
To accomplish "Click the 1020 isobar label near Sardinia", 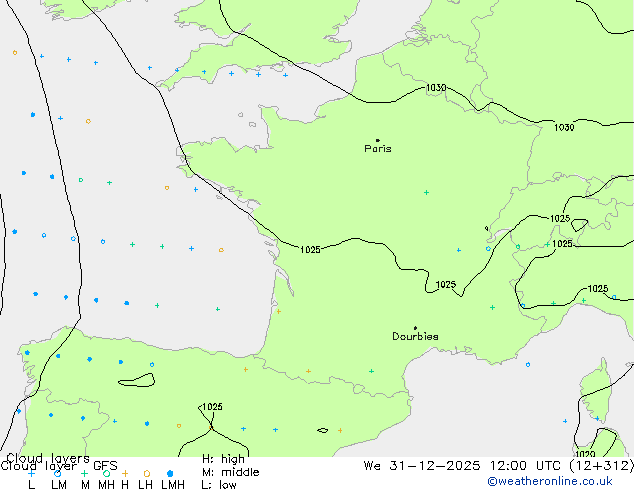I will point(585,454).
